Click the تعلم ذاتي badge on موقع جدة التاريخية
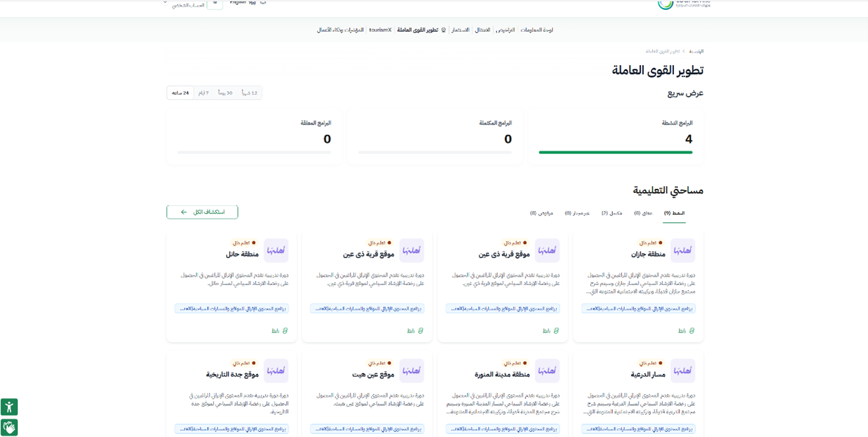 (x=244, y=363)
